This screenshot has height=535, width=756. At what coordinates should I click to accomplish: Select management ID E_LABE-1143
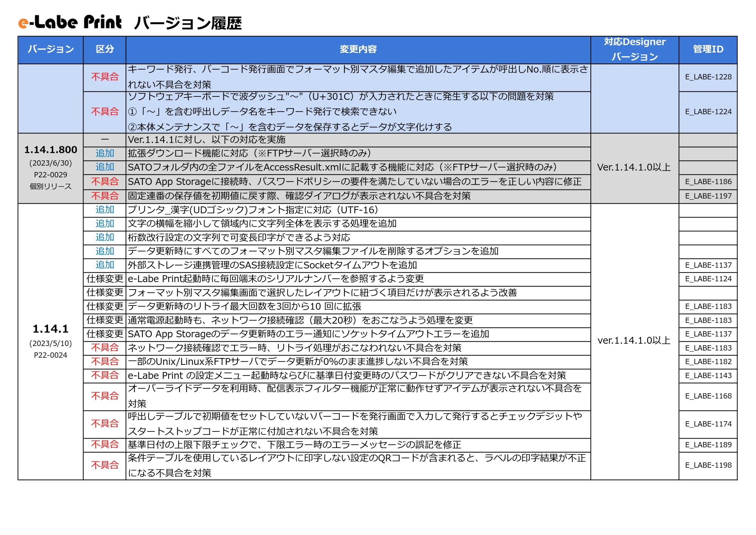click(x=708, y=376)
